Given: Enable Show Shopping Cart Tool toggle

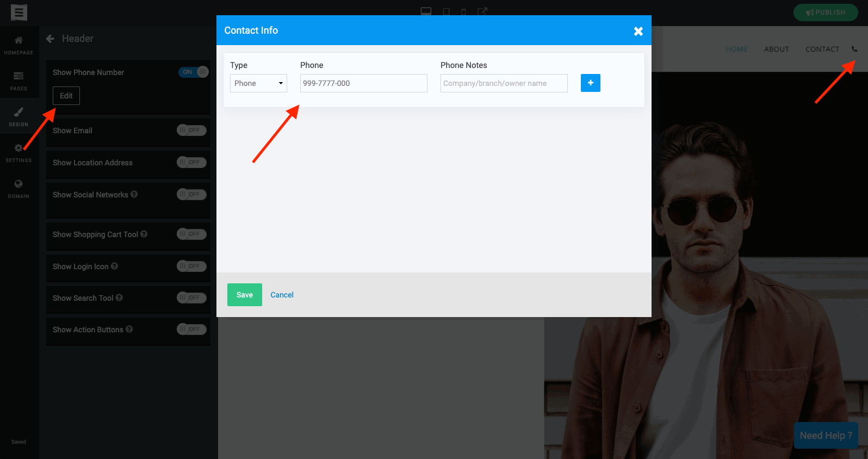Looking at the screenshot, I should 191,234.
